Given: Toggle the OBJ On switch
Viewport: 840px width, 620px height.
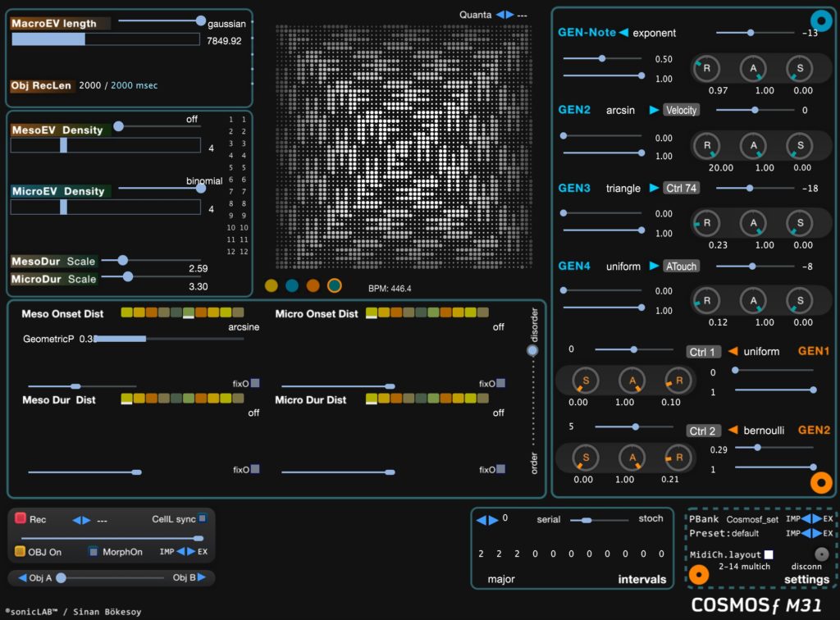Looking at the screenshot, I should pyautogui.click(x=20, y=551).
